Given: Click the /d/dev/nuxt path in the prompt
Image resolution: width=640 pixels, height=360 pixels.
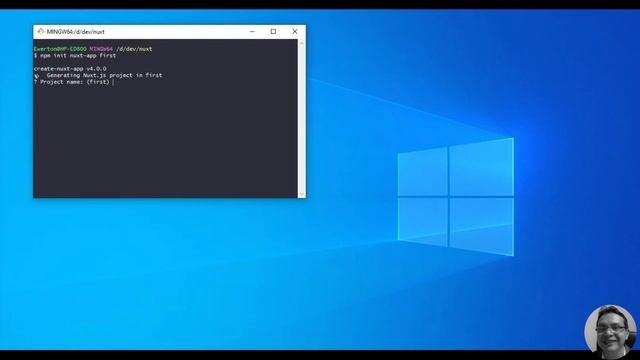Looking at the screenshot, I should [134, 49].
